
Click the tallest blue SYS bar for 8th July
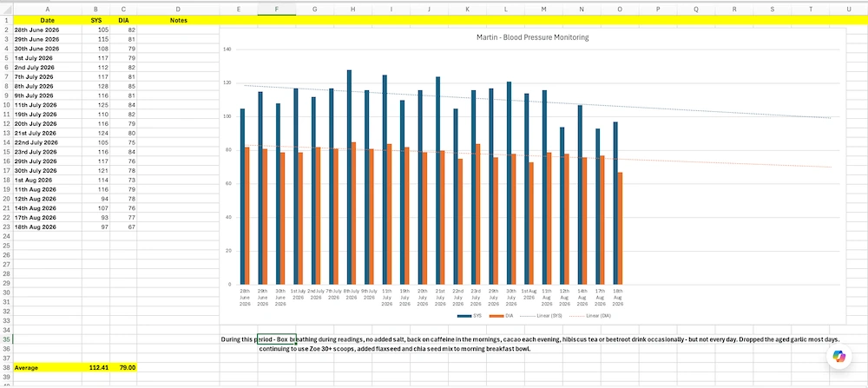click(x=349, y=177)
